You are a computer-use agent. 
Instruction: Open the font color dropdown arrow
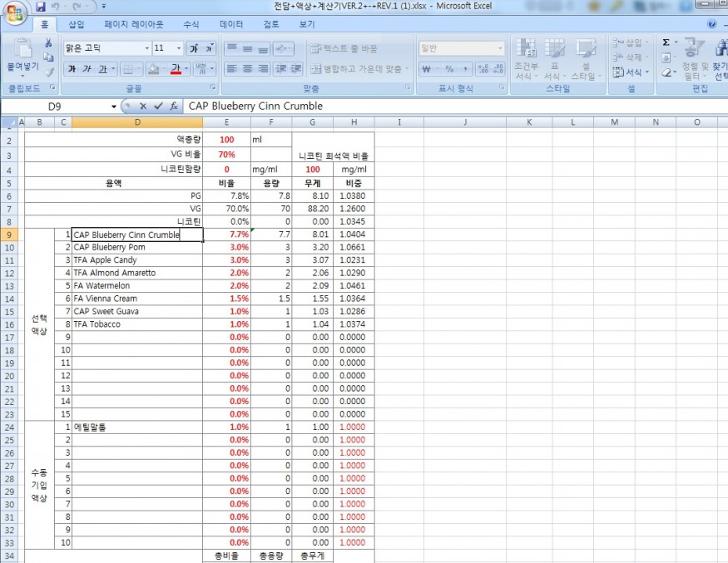[186, 69]
